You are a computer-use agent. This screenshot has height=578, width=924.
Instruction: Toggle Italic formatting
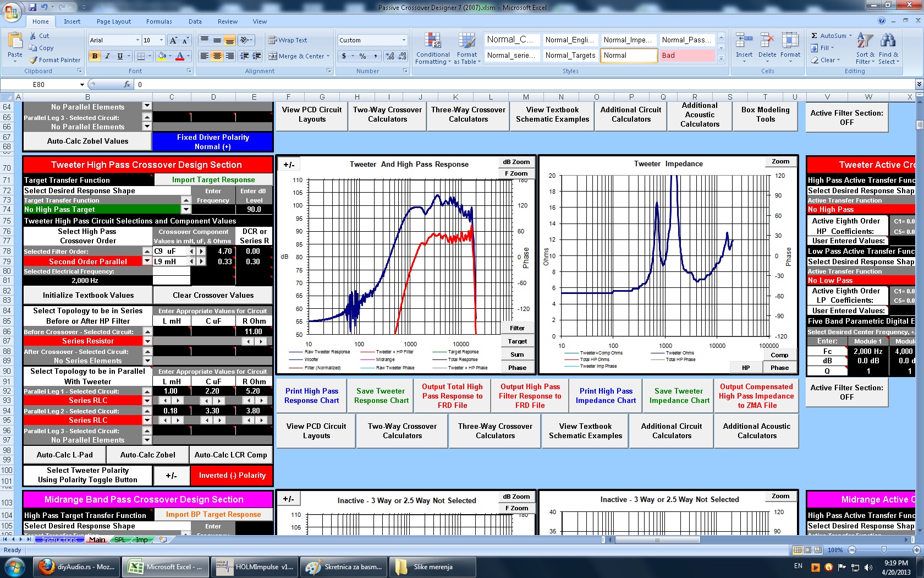pyautogui.click(x=107, y=56)
